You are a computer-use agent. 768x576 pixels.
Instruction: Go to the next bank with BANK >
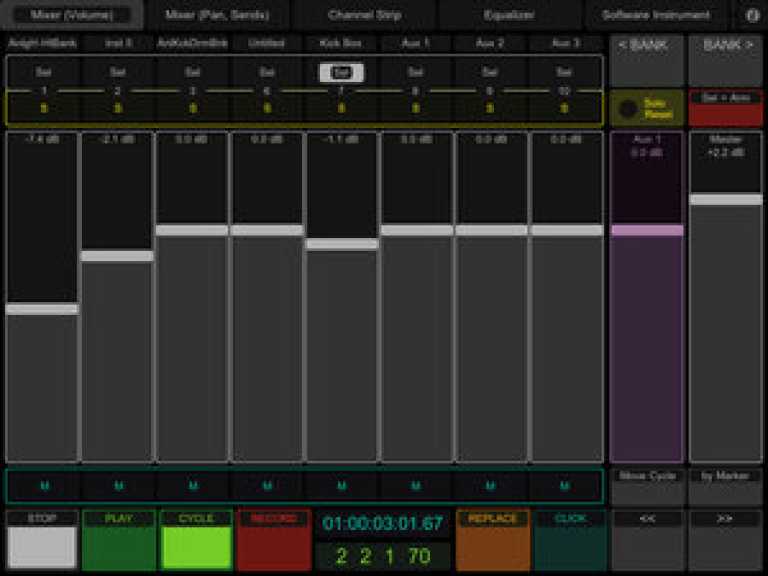click(726, 59)
